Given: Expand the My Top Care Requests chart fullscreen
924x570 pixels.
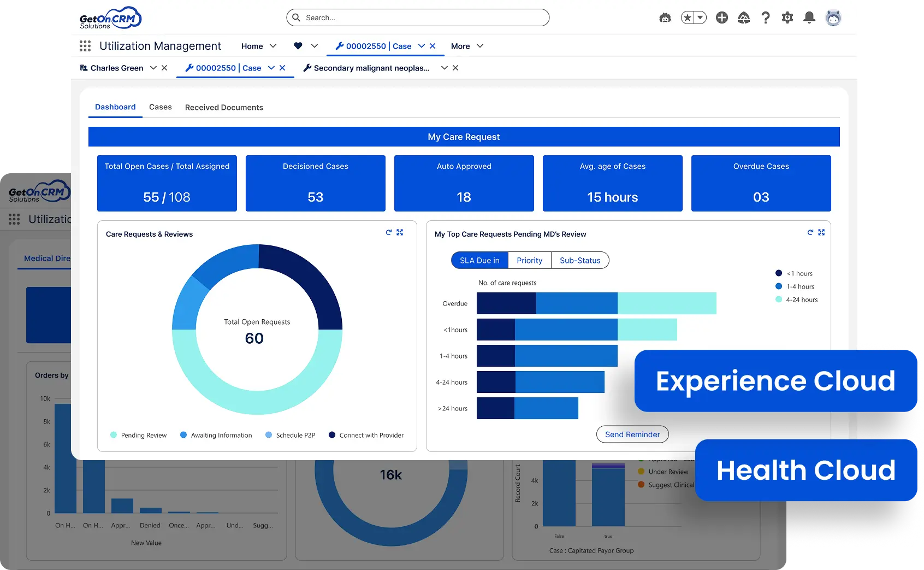Looking at the screenshot, I should click(822, 232).
